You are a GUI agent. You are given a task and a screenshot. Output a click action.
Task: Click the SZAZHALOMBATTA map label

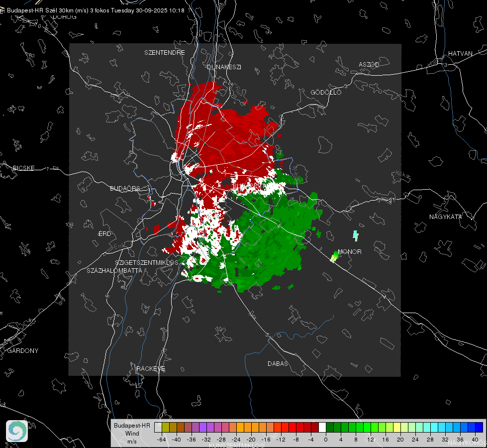click(114, 270)
